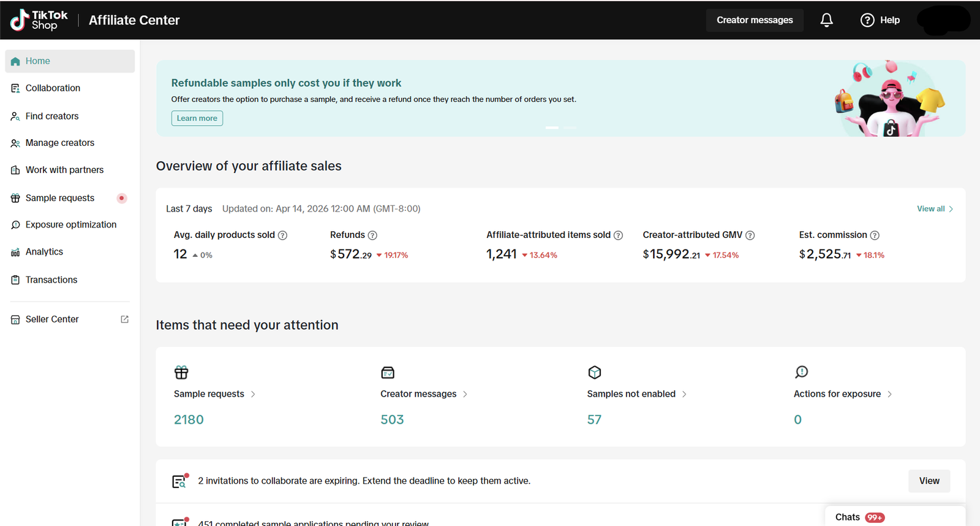Click info icon beside Affiliate-attributed items sold
Viewport: 980px width, 526px height.
click(618, 235)
